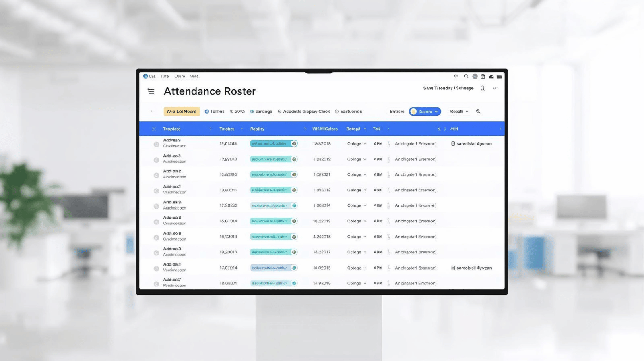The image size is (644, 361).
Task: Click the clipboard icon in top-right system bar
Action: [x=483, y=76]
